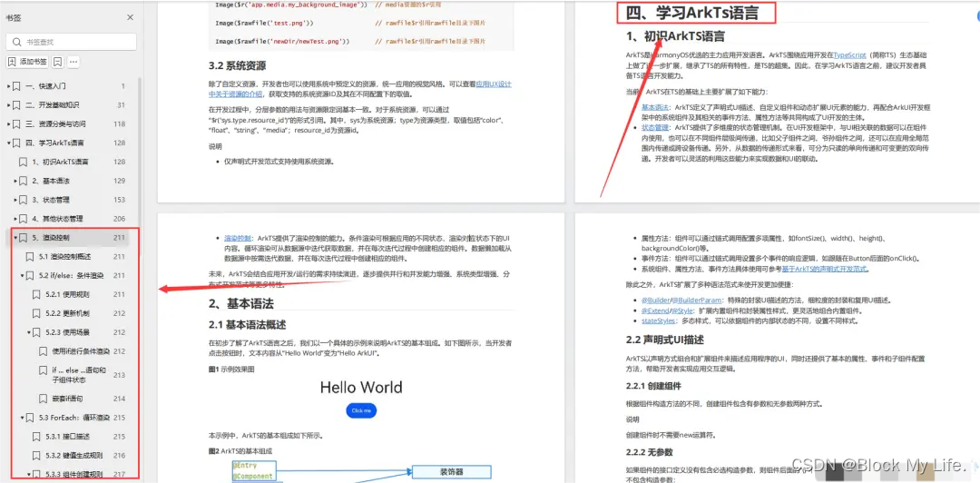Viewport: 980px width, 483px height.
Task: Follow the 渲染控制 link in page text
Action: pos(238,238)
